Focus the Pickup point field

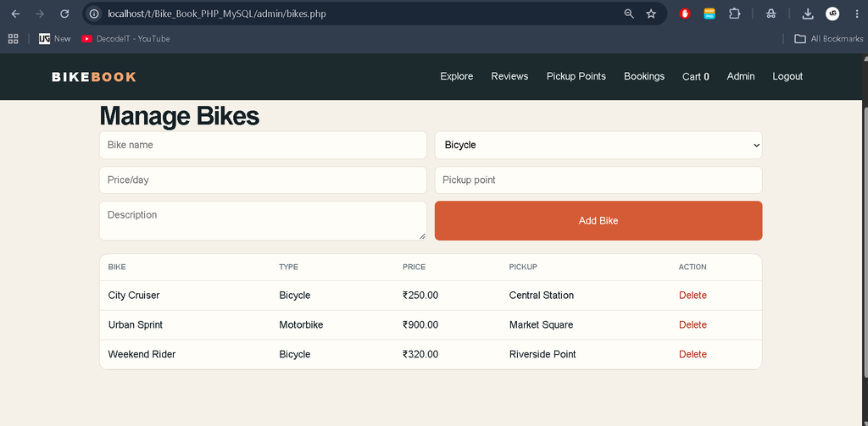pyautogui.click(x=598, y=180)
